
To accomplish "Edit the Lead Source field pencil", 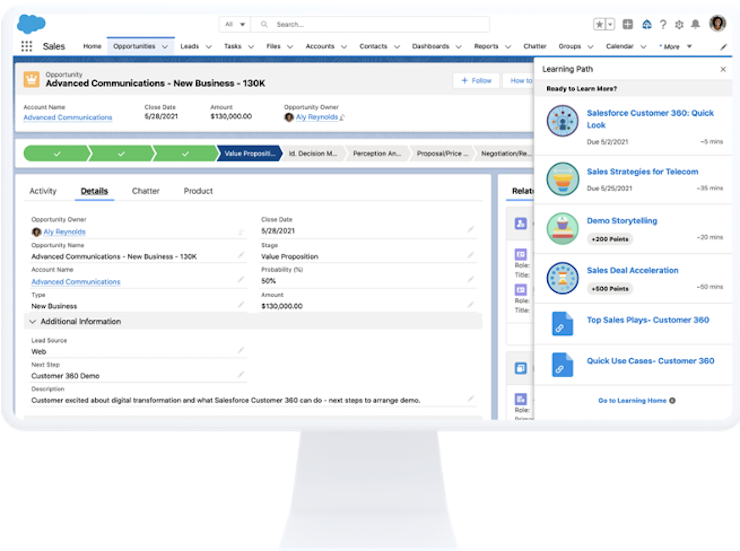I will (241, 350).
